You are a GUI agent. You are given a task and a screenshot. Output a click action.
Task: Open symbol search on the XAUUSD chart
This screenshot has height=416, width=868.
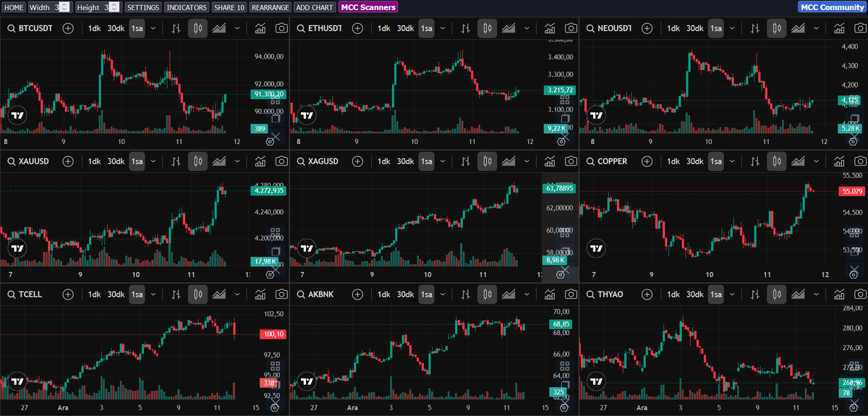click(28, 161)
